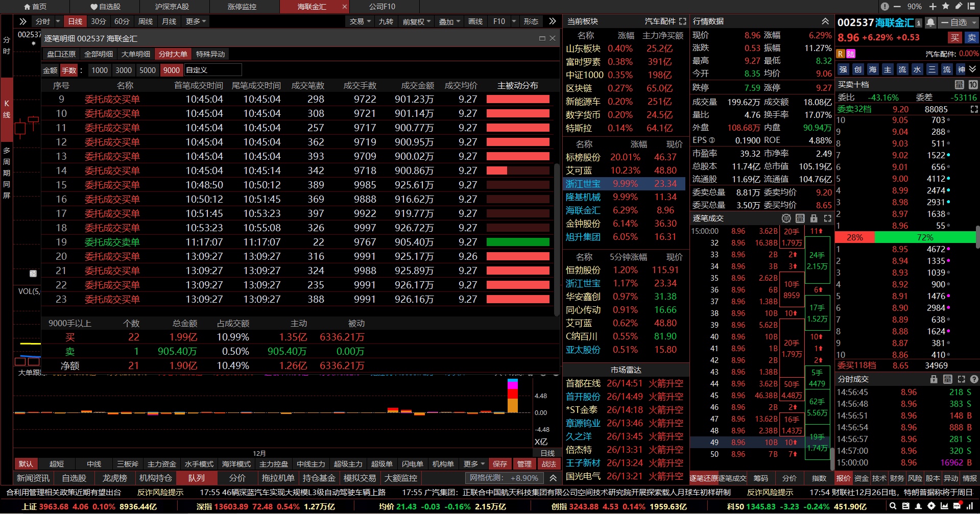Open the 全部明细 tab
980x514 pixels.
click(x=99, y=54)
